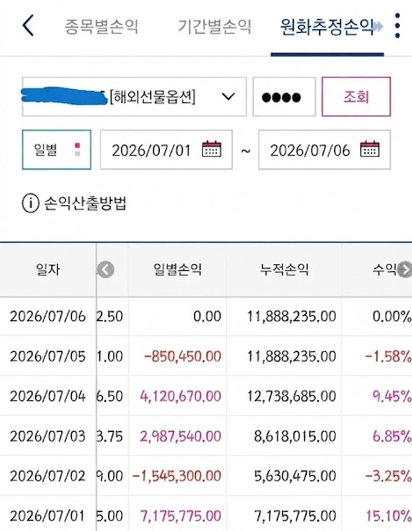Tap the info icon beside 손익산출방법
This screenshot has width=412, height=531.
(30, 204)
